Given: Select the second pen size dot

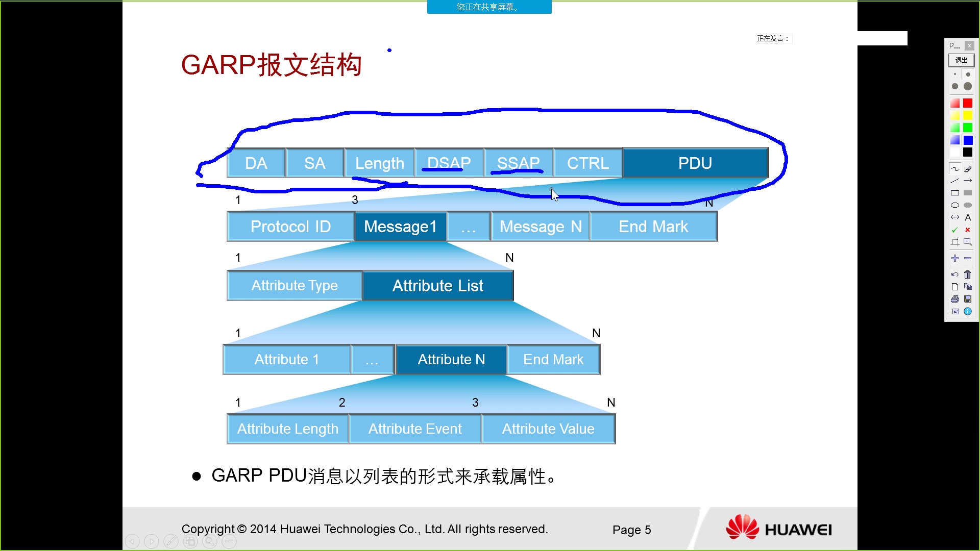Looking at the screenshot, I should tap(968, 74).
